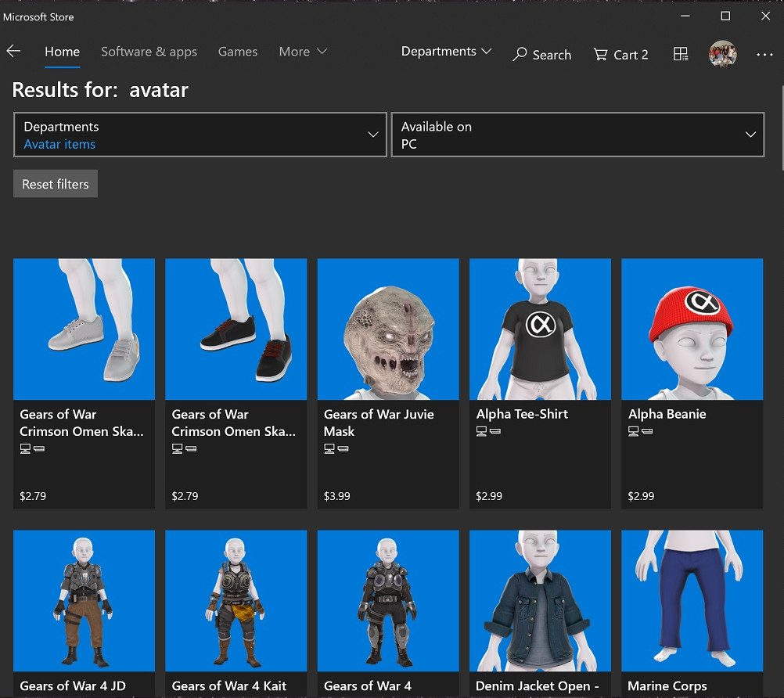Go back with the back arrow
Screen dimensions: 784x698
13,51
